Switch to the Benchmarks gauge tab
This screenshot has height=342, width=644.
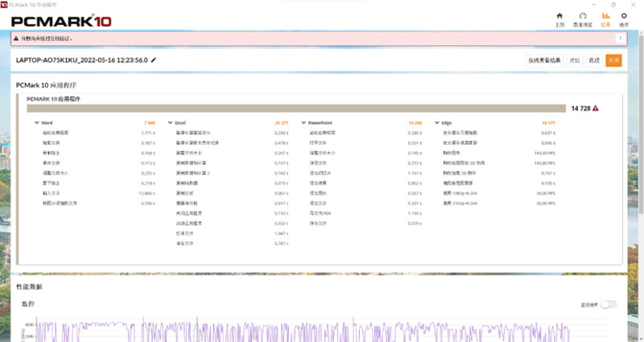coord(582,19)
